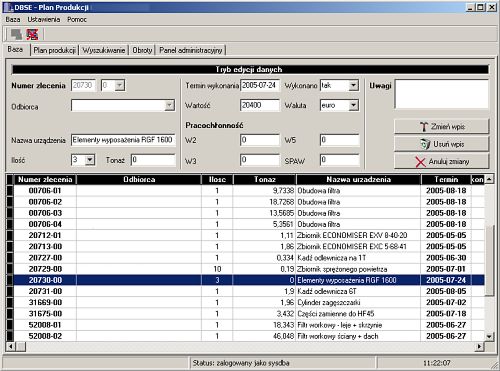
Task: Click the Numer zlecenia field showing 20730
Action: click(x=83, y=85)
